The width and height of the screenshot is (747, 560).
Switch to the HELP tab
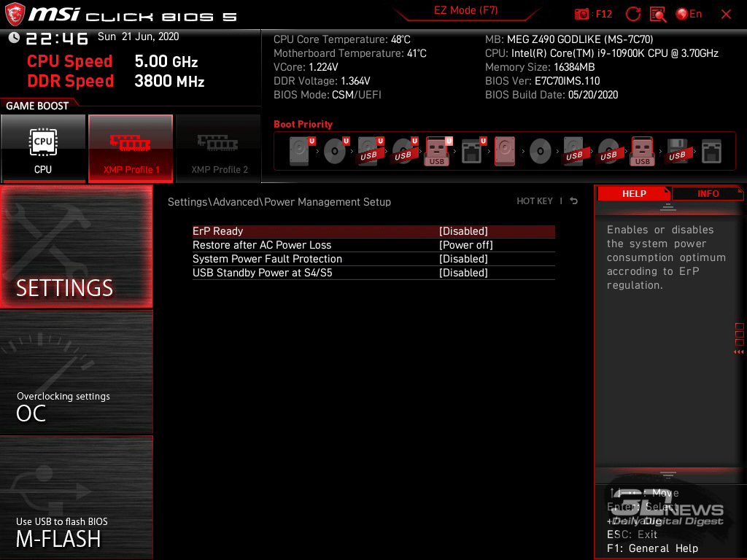pos(634,193)
